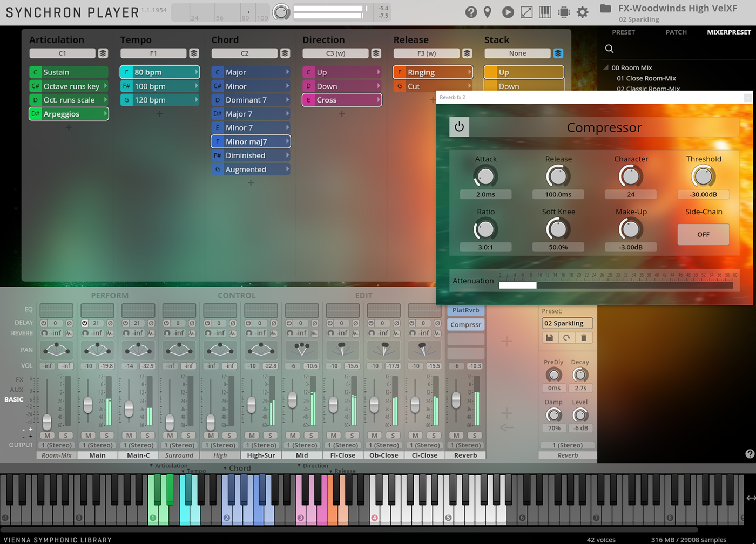The image size is (756, 544).
Task: Click the keyboard display icon in the header
Action: point(545,12)
